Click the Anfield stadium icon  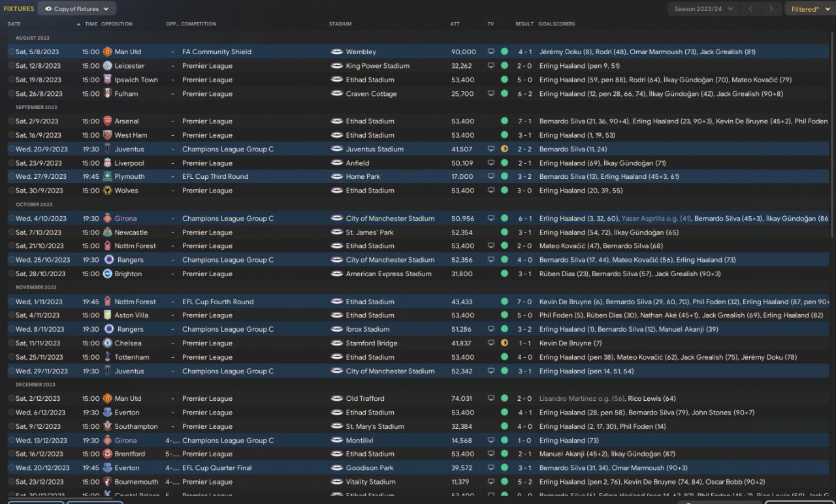point(337,163)
